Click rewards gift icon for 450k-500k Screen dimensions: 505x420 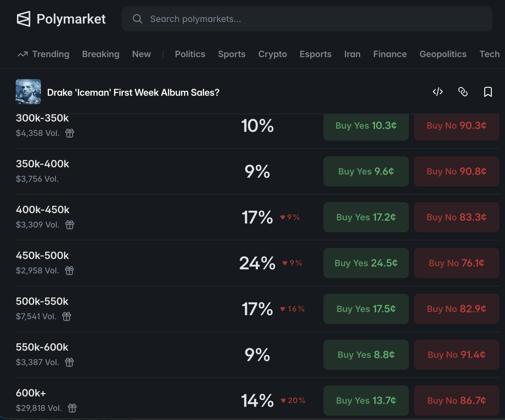[69, 271]
